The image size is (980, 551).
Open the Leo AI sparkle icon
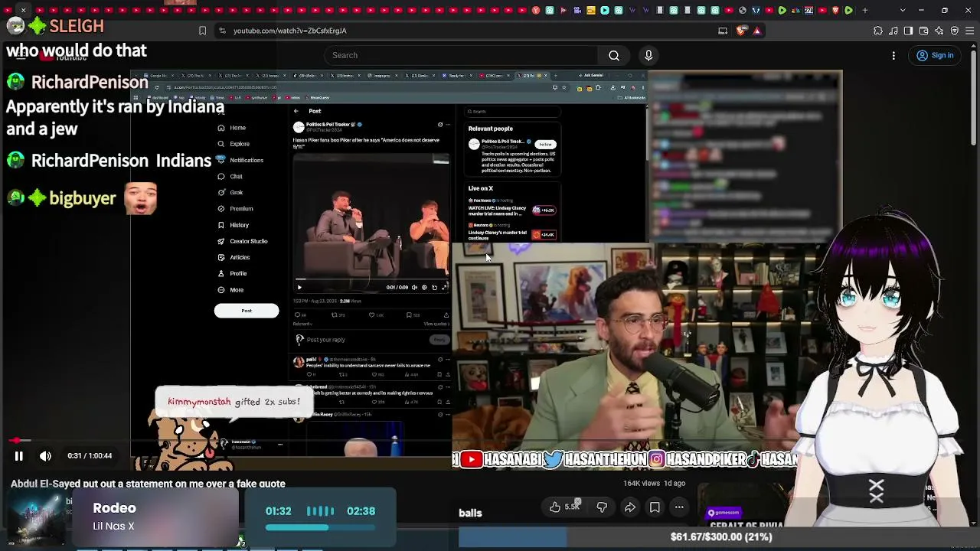[x=939, y=31]
